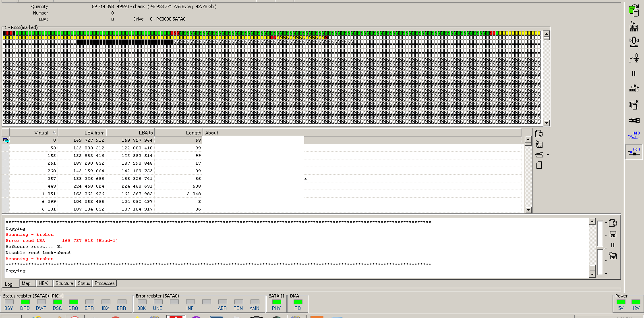The height and width of the screenshot is (318, 644).
Task: Click the import-to-disk icon beside the chains table
Action: click(539, 145)
